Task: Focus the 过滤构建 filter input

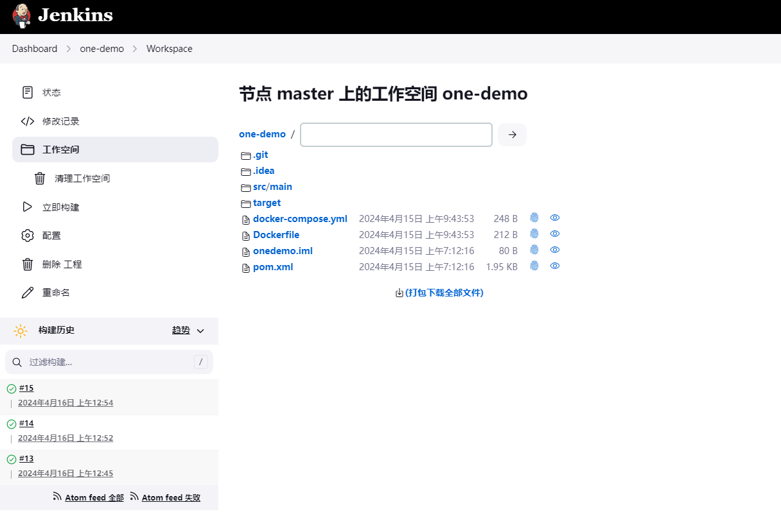Action: [109, 362]
